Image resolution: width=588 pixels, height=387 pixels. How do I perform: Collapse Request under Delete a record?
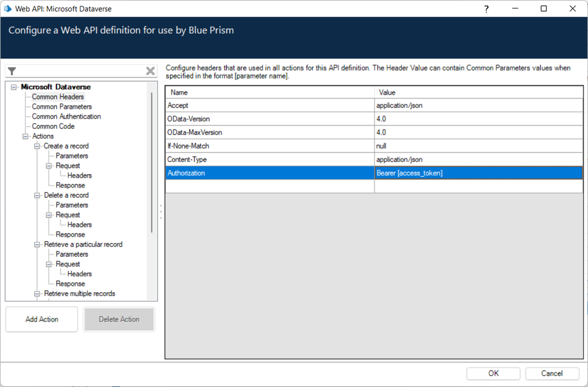coord(49,215)
